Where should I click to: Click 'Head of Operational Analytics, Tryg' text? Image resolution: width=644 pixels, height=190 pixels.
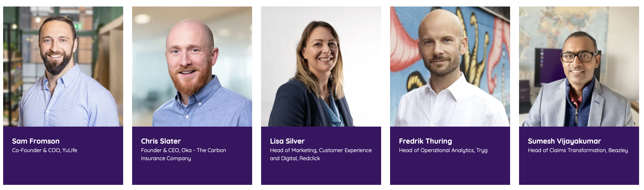[443, 150]
